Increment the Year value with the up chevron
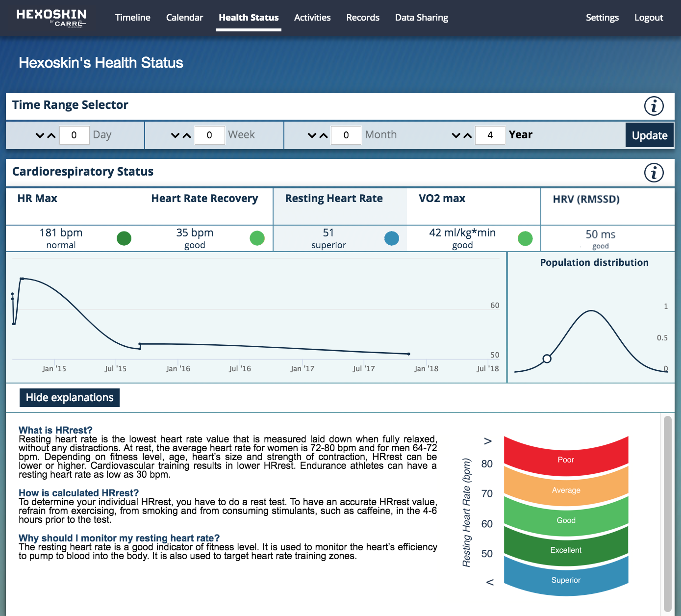This screenshot has width=681, height=616. pos(468,135)
